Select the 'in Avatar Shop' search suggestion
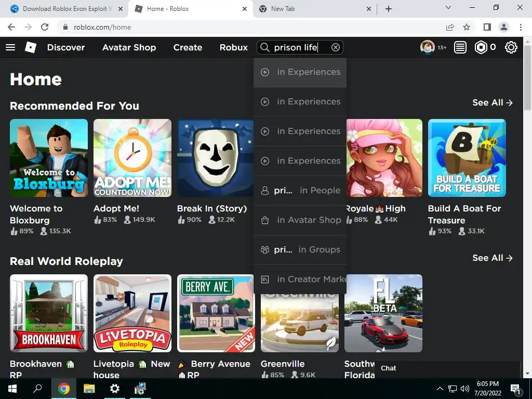This screenshot has height=399, width=532. [x=300, y=220]
